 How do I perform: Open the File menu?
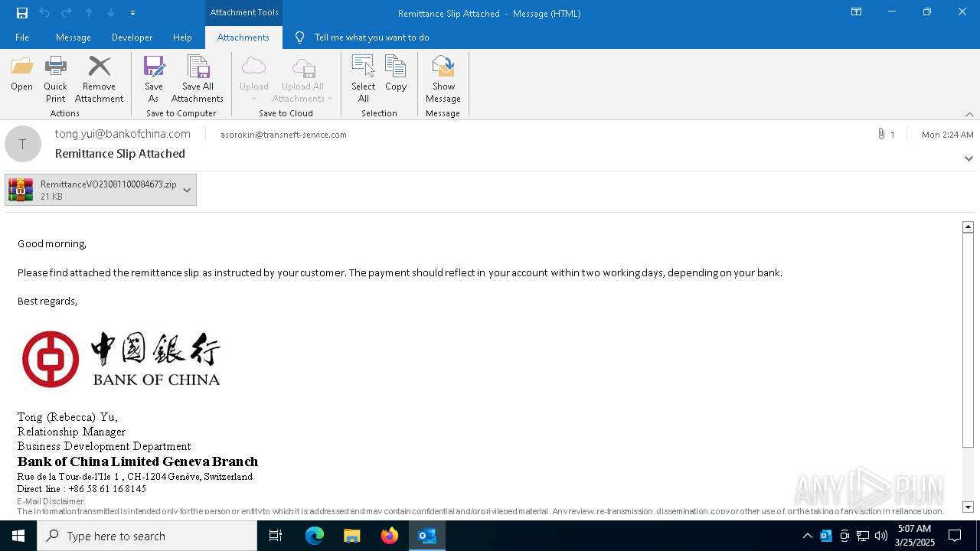(x=22, y=37)
